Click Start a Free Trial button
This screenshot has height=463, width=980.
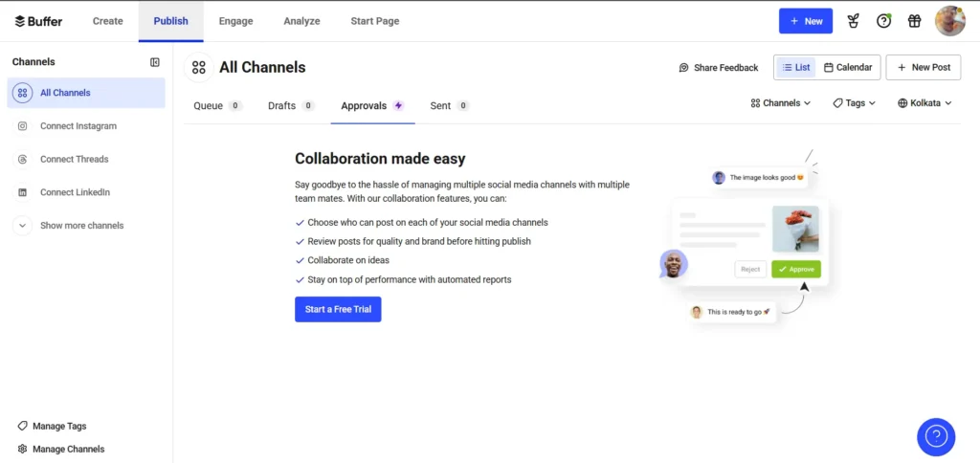click(x=338, y=310)
